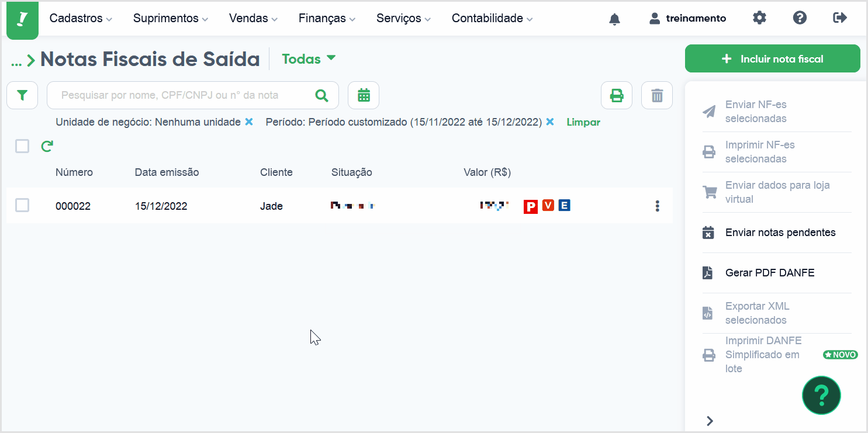Expand the Contabilidade menu

492,19
